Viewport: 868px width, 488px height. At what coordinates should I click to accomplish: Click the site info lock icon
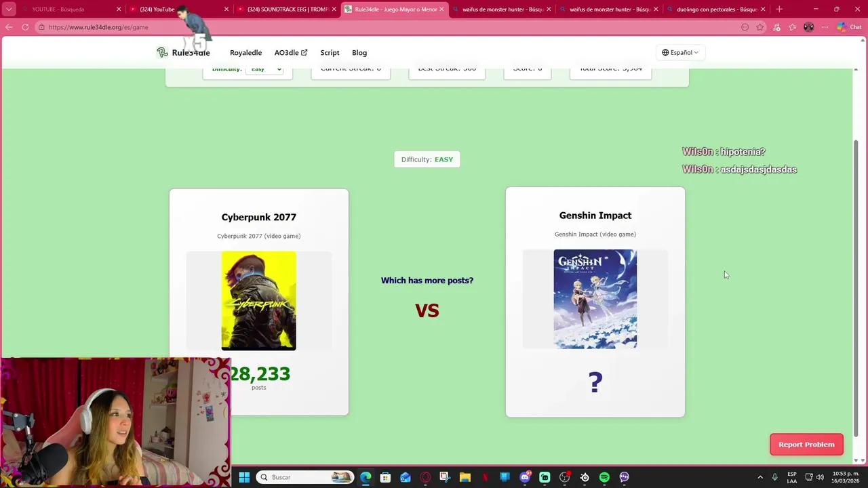pos(41,27)
